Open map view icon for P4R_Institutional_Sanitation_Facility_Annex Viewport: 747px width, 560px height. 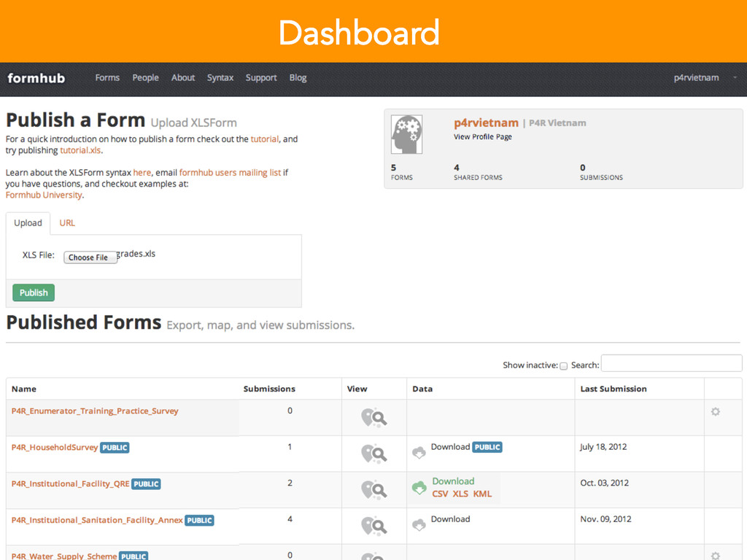coord(374,526)
